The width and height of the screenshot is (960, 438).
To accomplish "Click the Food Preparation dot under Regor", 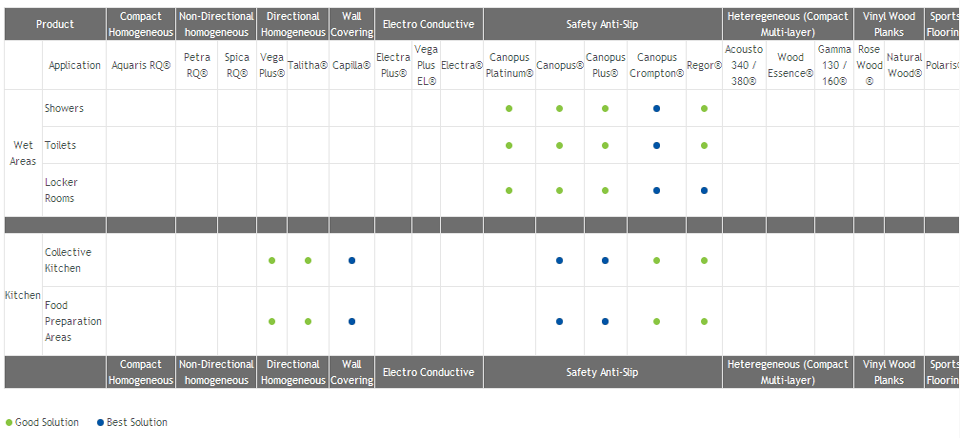I will (704, 322).
